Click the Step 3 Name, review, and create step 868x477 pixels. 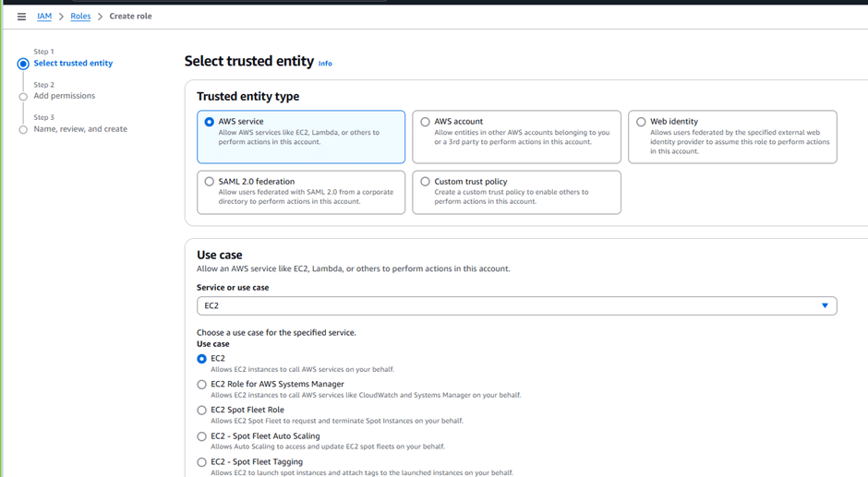(x=80, y=129)
